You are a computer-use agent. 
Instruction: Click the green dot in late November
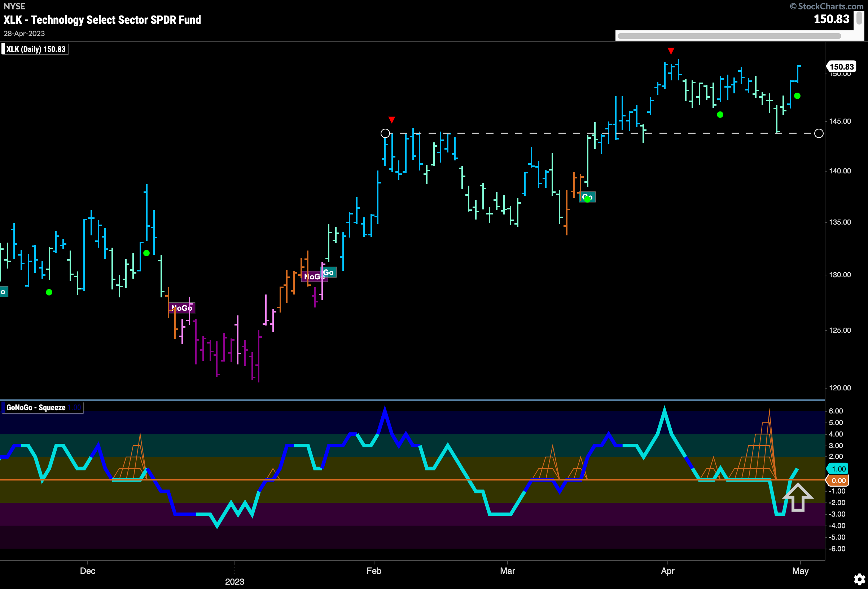(49, 292)
